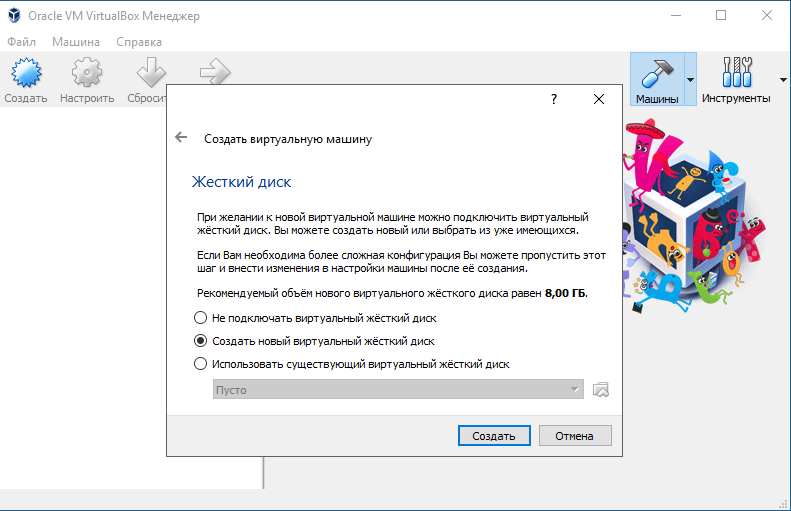Viewport: 791px width, 511px height.
Task: Click the VirtualBox logo in title bar
Action: [14, 16]
